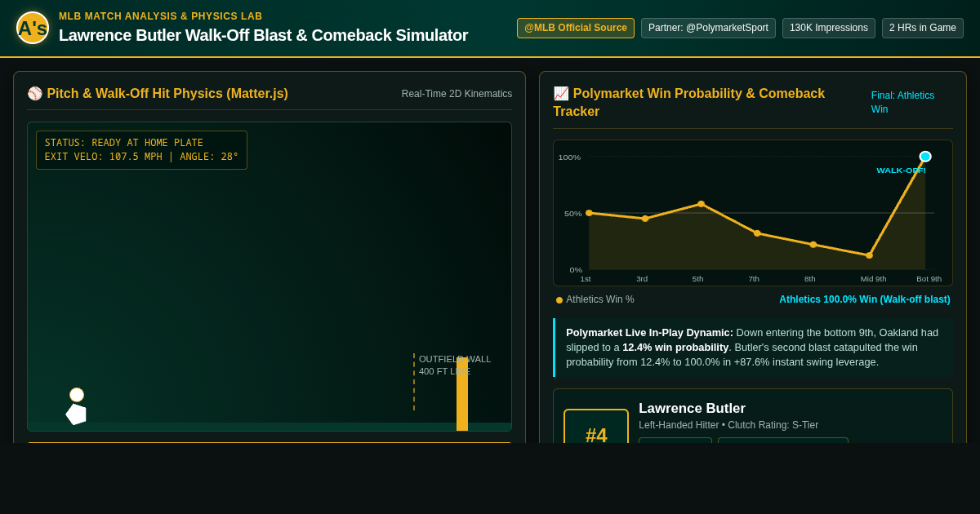
Task: Click the Partner: @PolymarketSport badge
Action: tap(708, 28)
